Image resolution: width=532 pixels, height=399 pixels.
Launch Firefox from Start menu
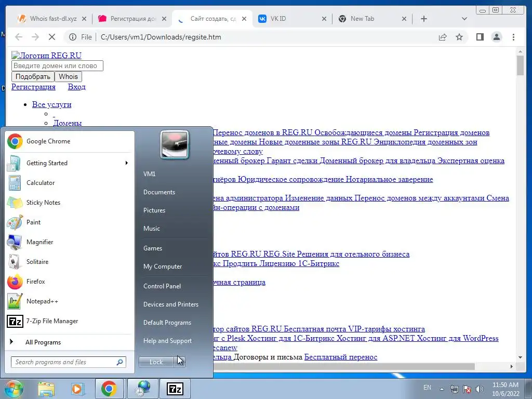[70, 281]
